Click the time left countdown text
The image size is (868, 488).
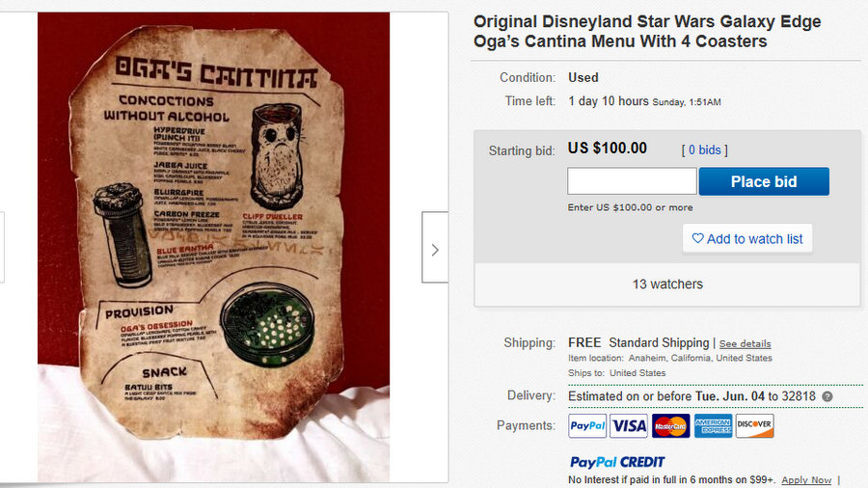click(608, 101)
